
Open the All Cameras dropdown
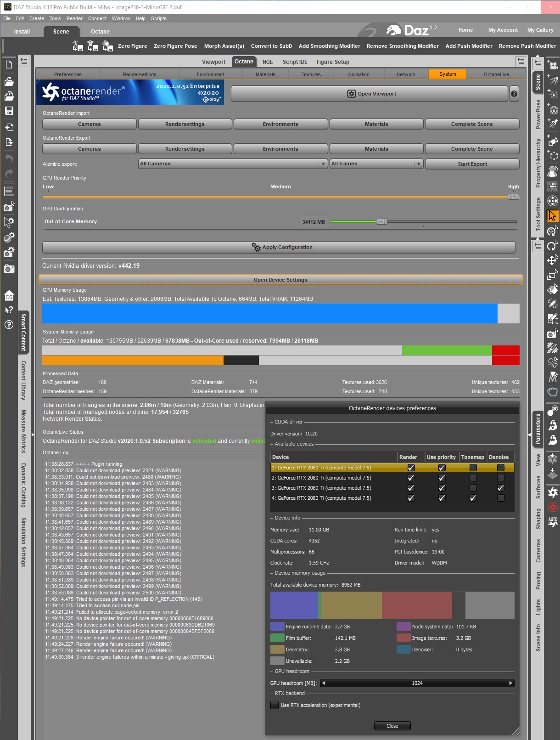pos(233,164)
